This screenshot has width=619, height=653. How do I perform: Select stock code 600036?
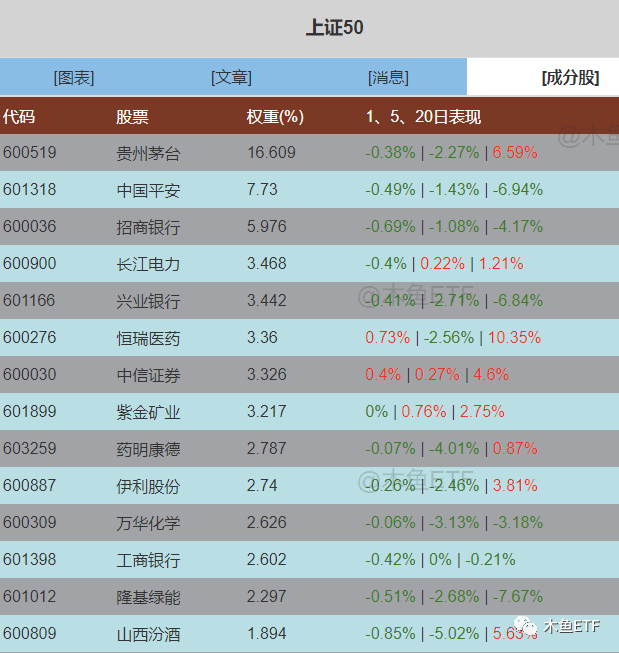(30, 227)
